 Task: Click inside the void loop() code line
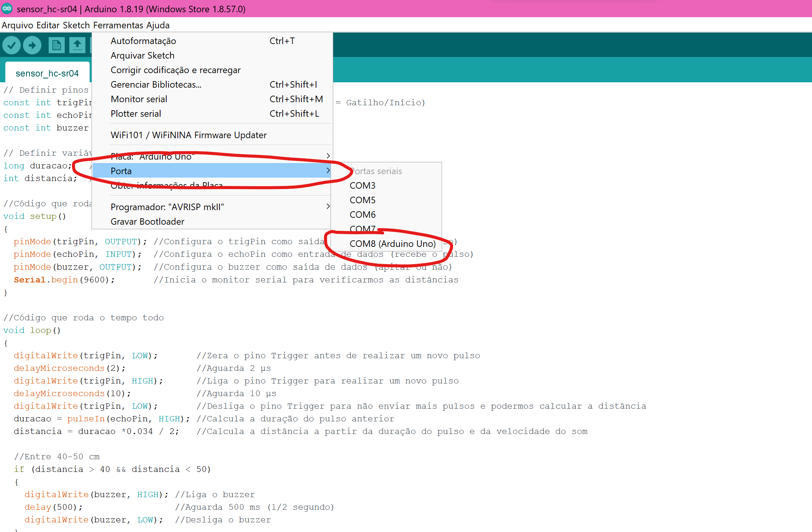pos(32,330)
